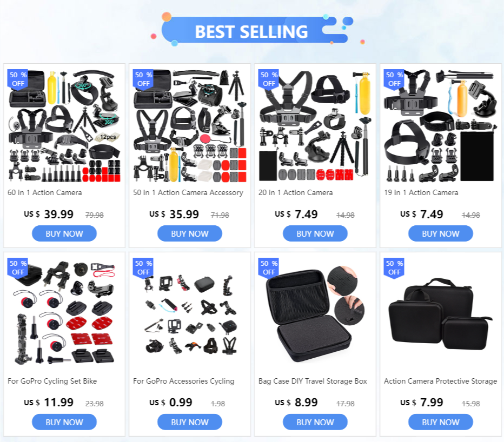Click Buy Now for Action Camera Protective Storage
This screenshot has height=442, width=504.
coord(441,422)
